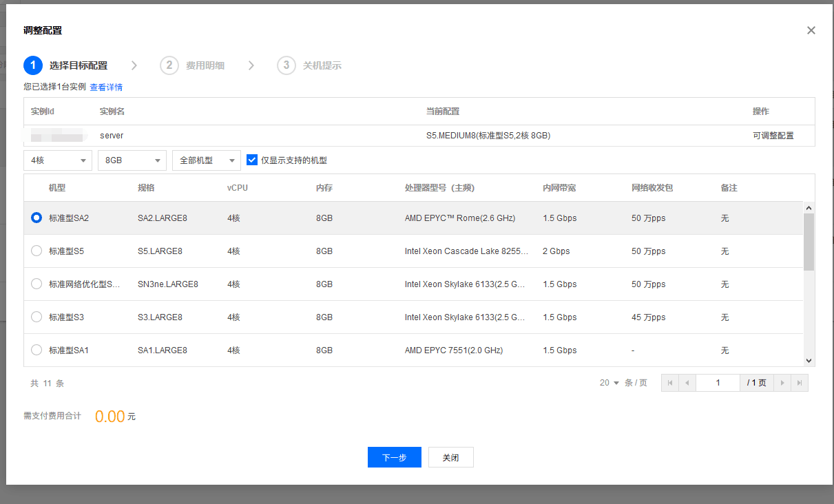The height and width of the screenshot is (504, 834).
Task: Click scrollbar up arrow in instance list
Action: (x=809, y=208)
